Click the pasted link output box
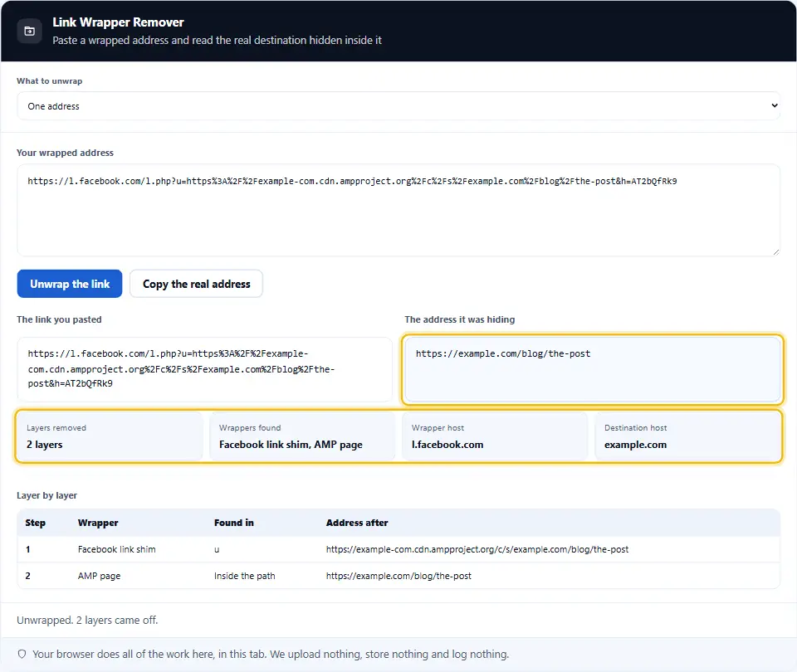Viewport: 797px width, 672px height. click(205, 369)
